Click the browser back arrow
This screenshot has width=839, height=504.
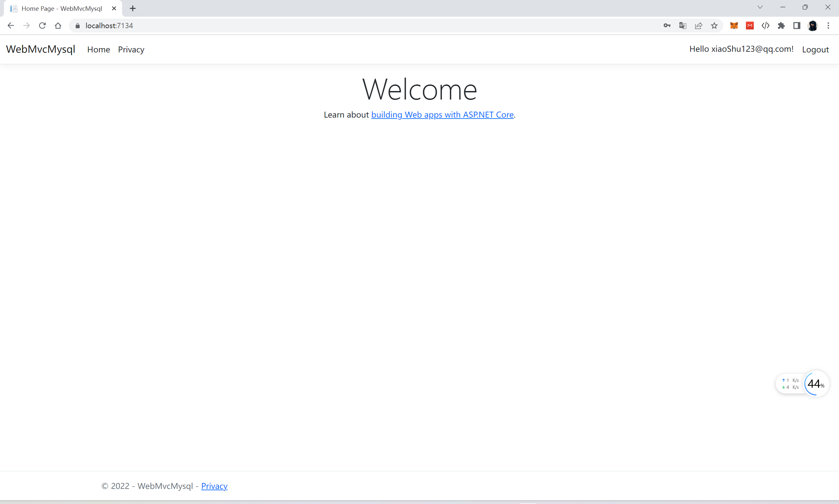click(10, 26)
